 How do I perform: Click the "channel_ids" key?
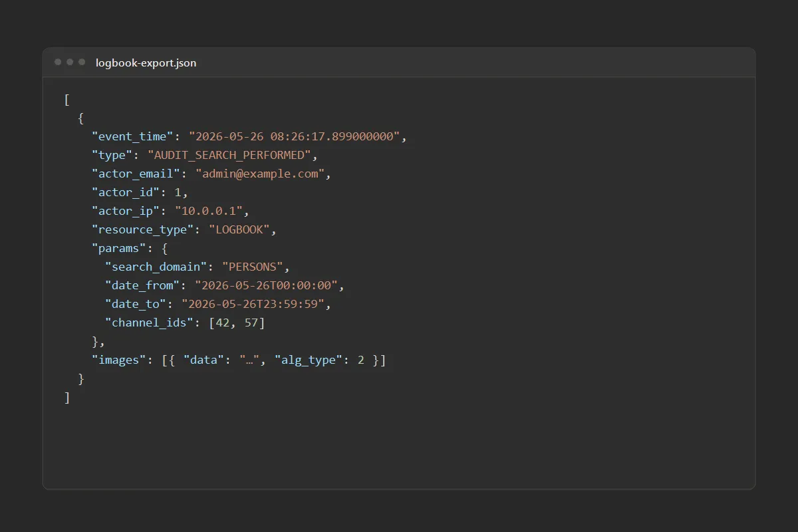click(x=150, y=323)
